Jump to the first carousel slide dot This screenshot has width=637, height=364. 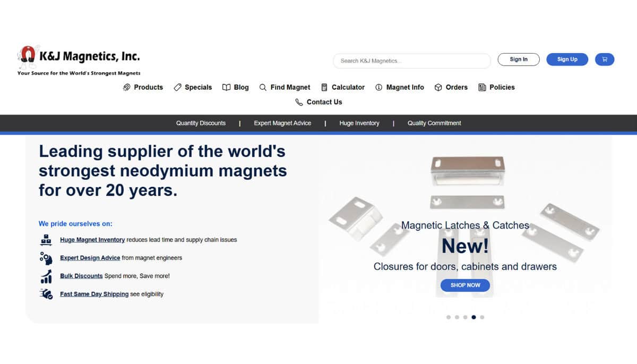448,317
